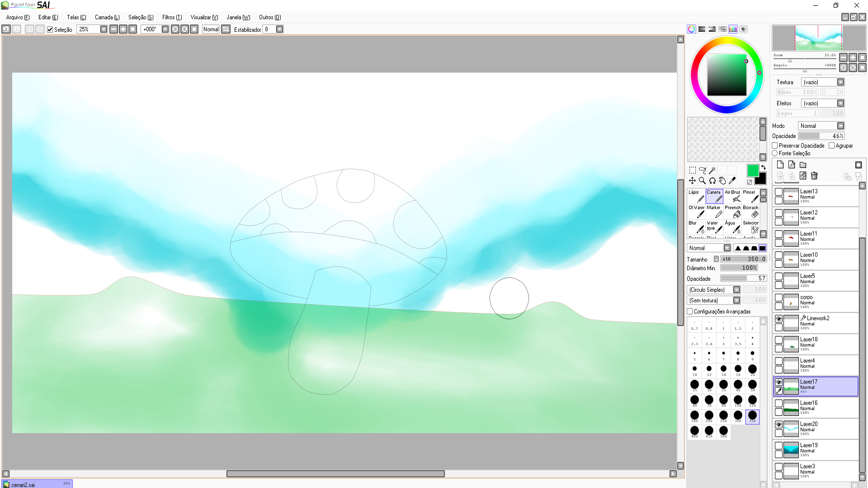The width and height of the screenshot is (868, 488).
Task: Click the green foreground color swatch
Action: coord(753,170)
